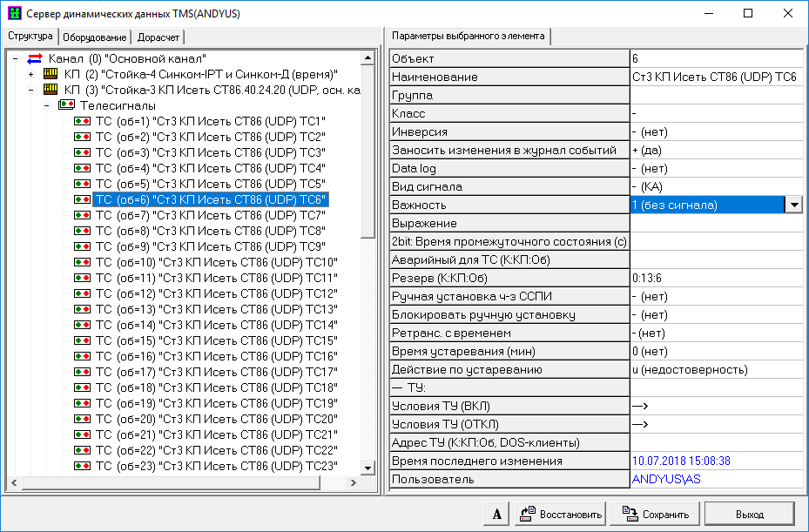Click the telesignal icon next to ТС1
The image size is (809, 532).
pyautogui.click(x=83, y=121)
